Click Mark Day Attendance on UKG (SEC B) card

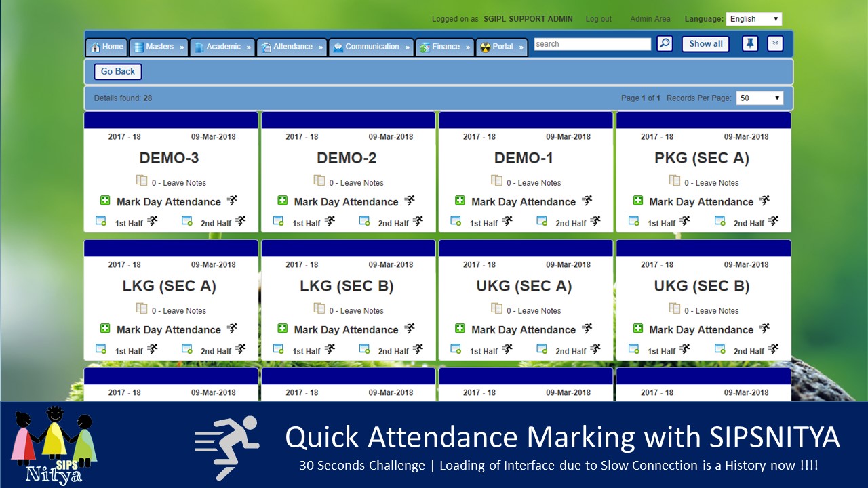[x=701, y=330]
